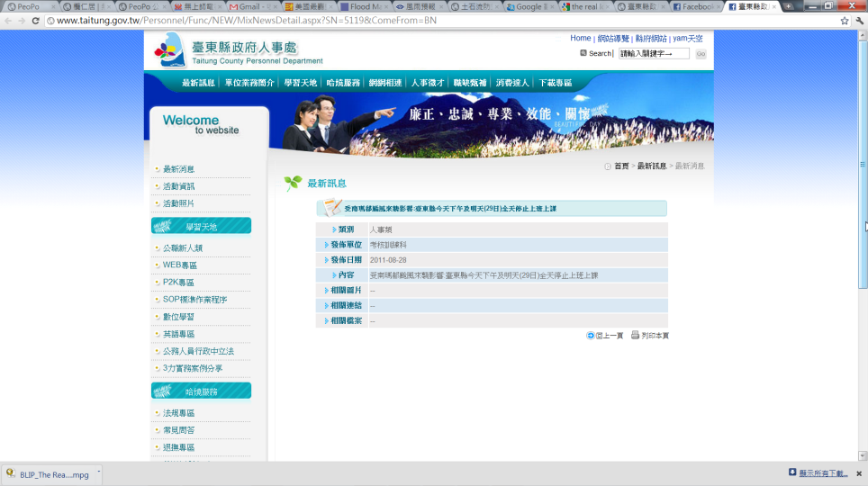Image resolution: width=868 pixels, height=486 pixels.
Task: Close the downloads bar
Action: 860,473
